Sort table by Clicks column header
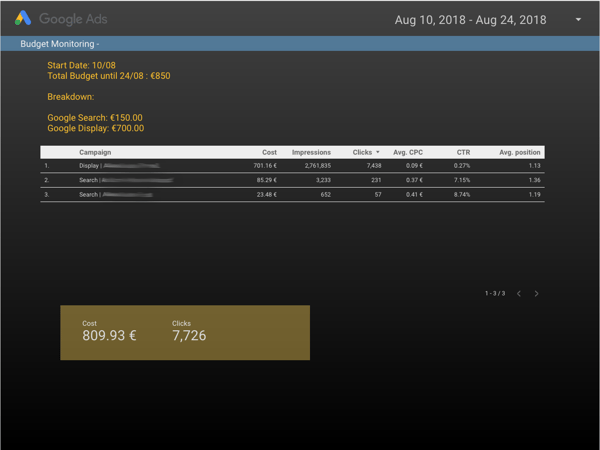Image resolution: width=600 pixels, height=450 pixels. coord(362,152)
